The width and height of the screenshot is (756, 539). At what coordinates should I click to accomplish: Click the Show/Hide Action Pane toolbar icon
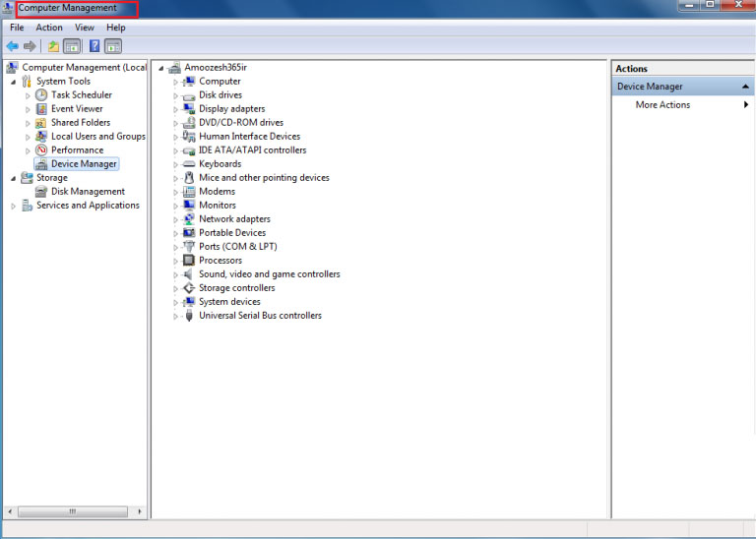113,47
